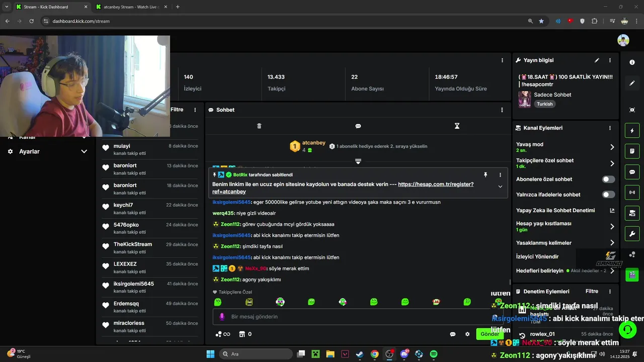
Task: Click the broadcast signal icon in right sidebar
Action: [632, 192]
